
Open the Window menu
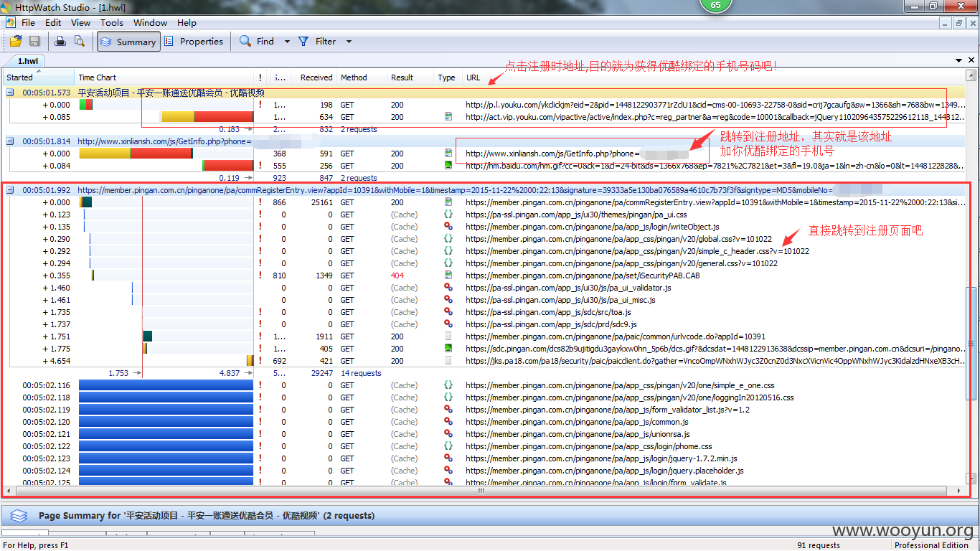(150, 22)
